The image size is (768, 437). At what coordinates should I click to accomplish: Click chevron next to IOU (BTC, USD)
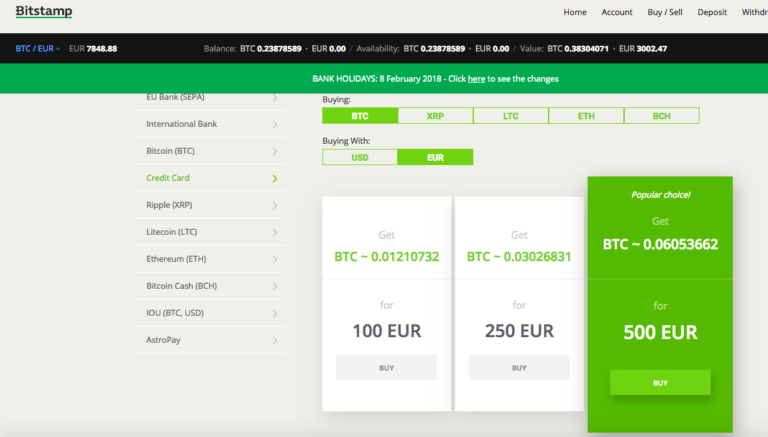[x=275, y=313]
